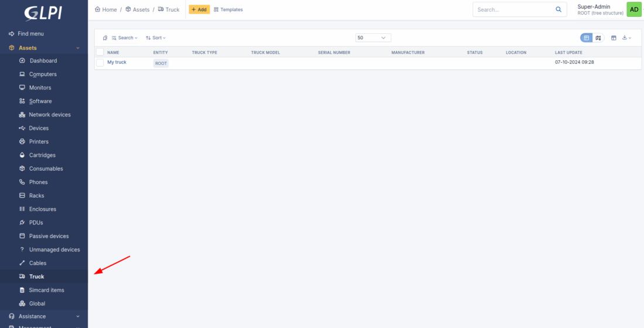Click the Add button

199,9
